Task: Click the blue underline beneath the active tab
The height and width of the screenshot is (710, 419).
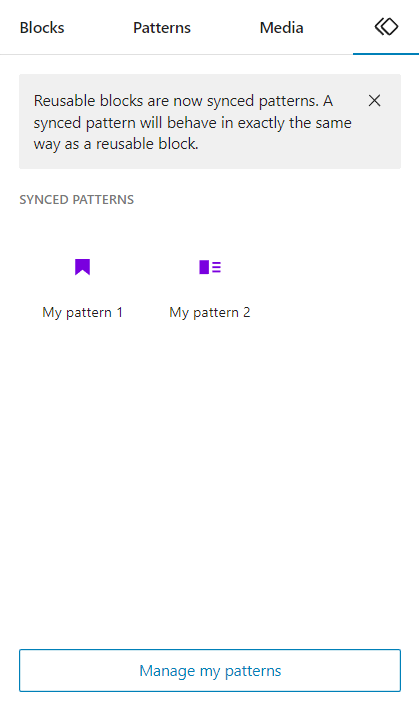Action: [386, 54]
